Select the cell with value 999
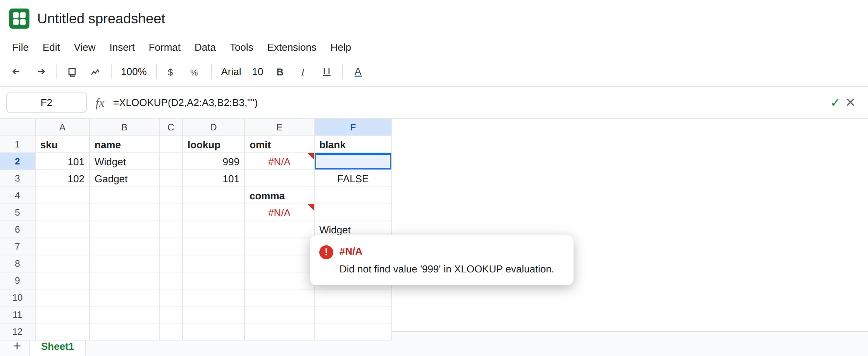868x356 pixels. click(214, 162)
